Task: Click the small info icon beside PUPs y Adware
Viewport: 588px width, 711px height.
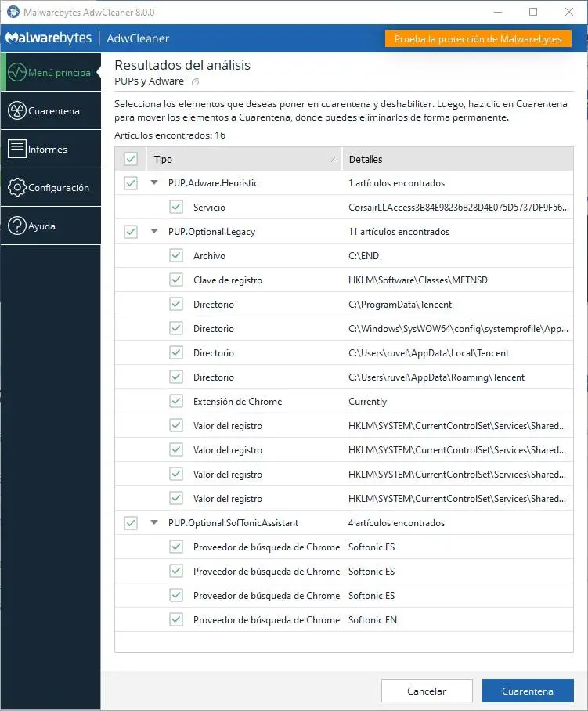Action: [x=196, y=81]
